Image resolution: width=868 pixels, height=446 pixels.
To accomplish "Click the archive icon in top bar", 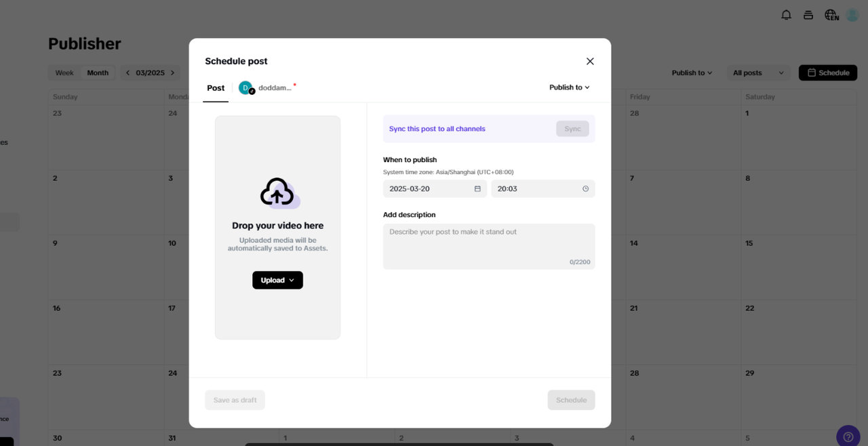I will click(x=808, y=14).
